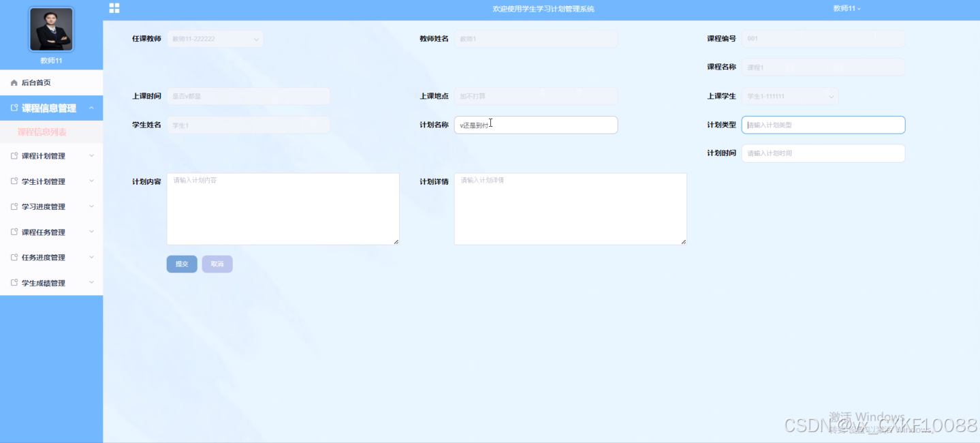Screen dimensions: 980x443
Task: Click the icon beside 学生成绩管理
Action: (x=14, y=283)
